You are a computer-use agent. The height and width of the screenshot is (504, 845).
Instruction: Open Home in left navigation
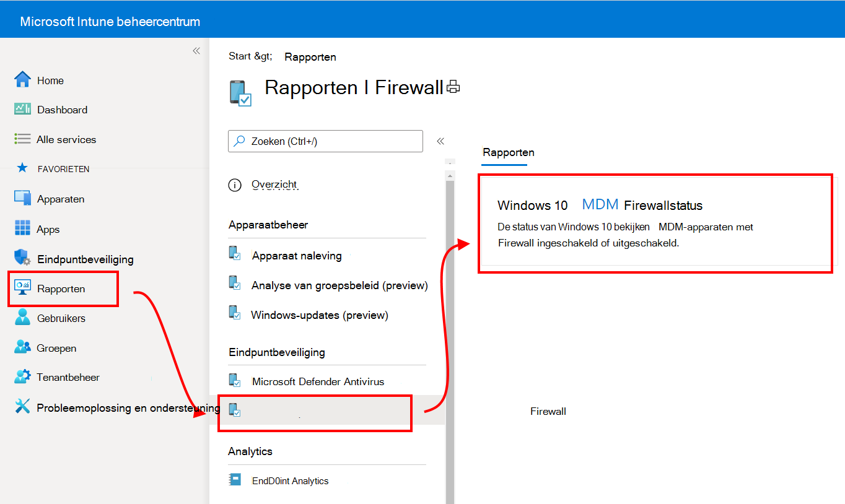coord(50,80)
